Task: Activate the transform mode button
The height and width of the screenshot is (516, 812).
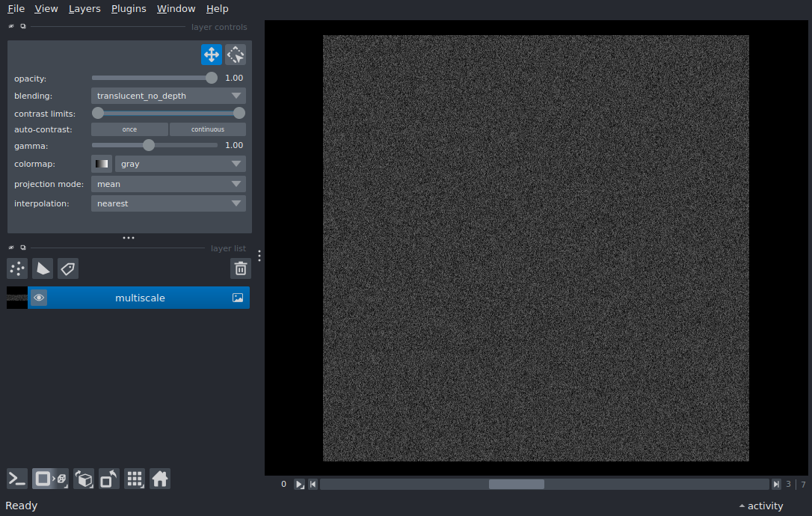Action: [x=236, y=55]
